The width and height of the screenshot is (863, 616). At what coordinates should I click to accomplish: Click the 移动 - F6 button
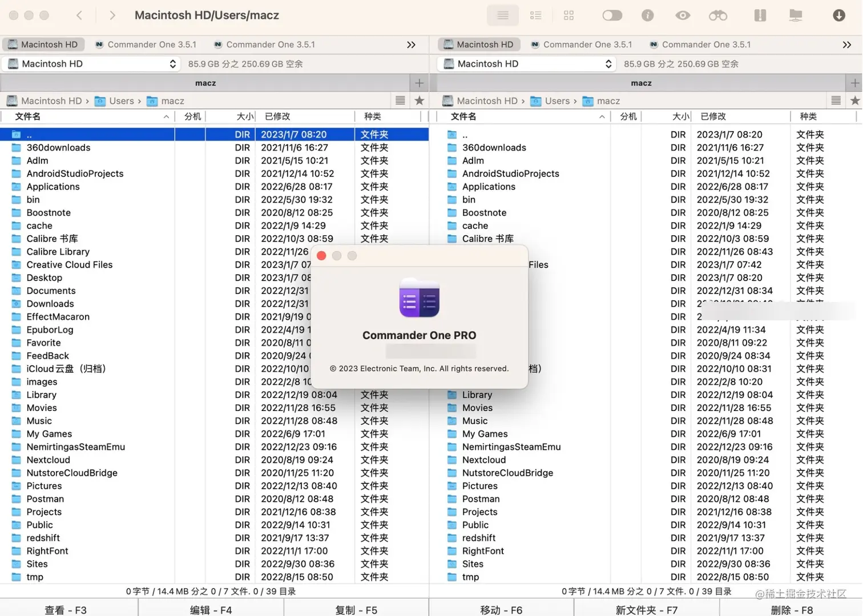(501, 610)
